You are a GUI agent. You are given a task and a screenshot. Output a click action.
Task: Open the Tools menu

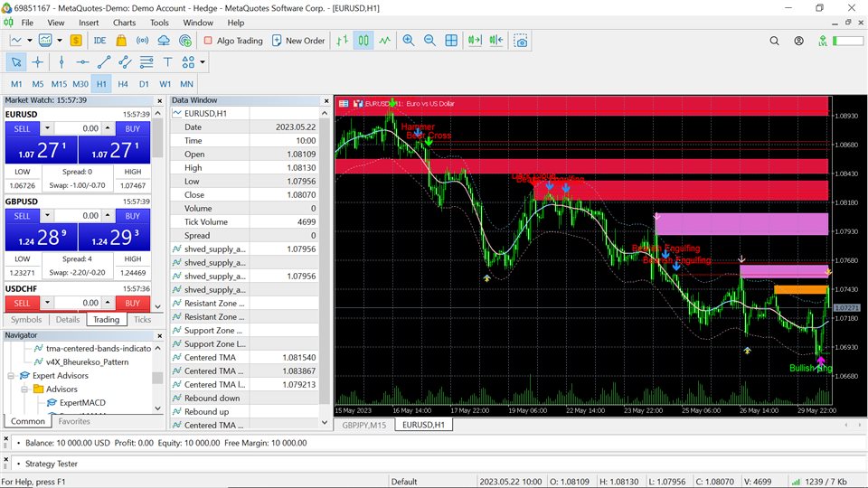(x=159, y=23)
